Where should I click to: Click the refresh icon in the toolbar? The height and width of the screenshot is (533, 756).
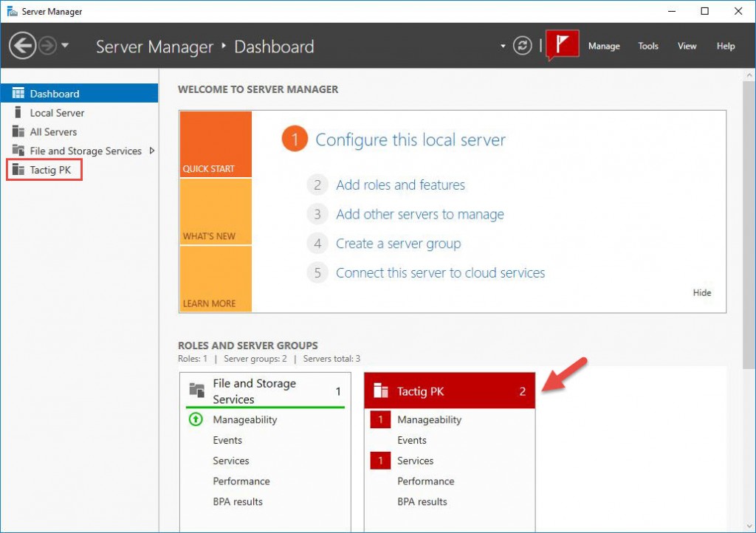pos(523,45)
